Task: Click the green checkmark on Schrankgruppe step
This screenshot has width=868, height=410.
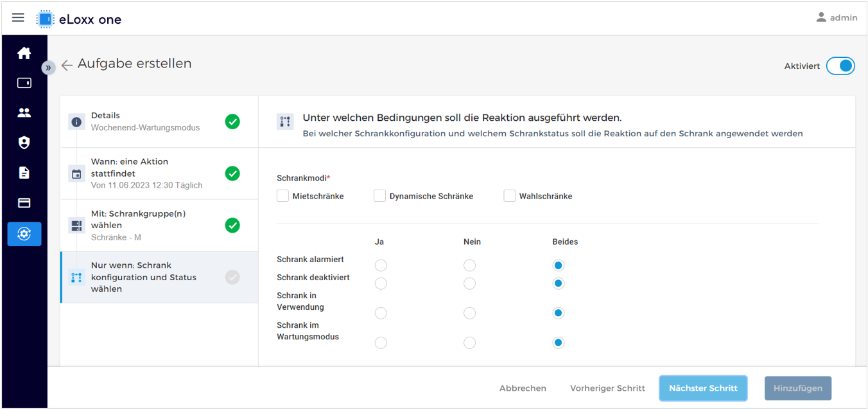Action: [x=232, y=226]
